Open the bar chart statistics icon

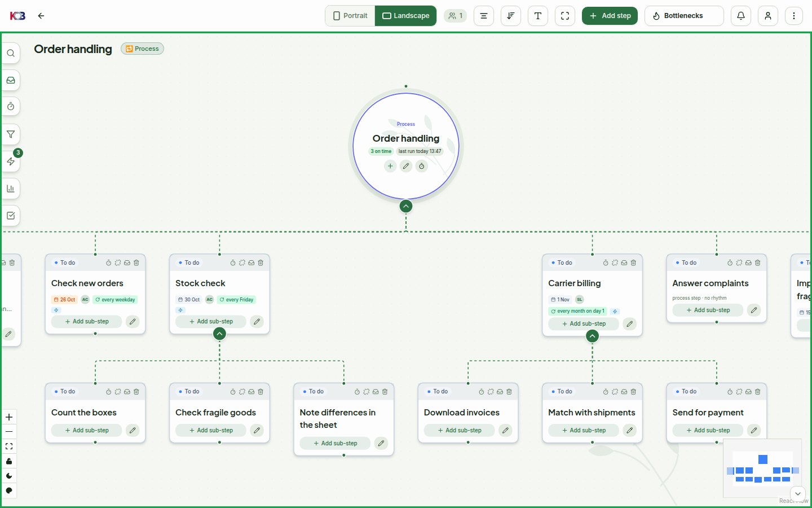pos(11,189)
